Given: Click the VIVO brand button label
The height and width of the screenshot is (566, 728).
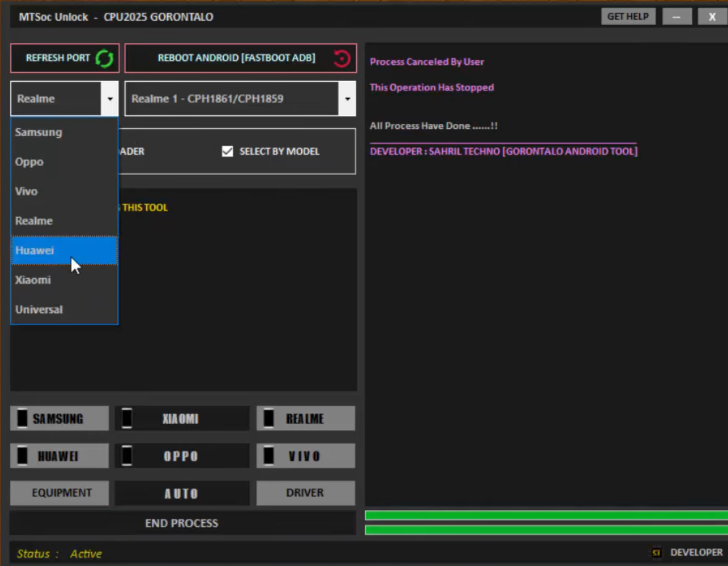Looking at the screenshot, I should [304, 457].
